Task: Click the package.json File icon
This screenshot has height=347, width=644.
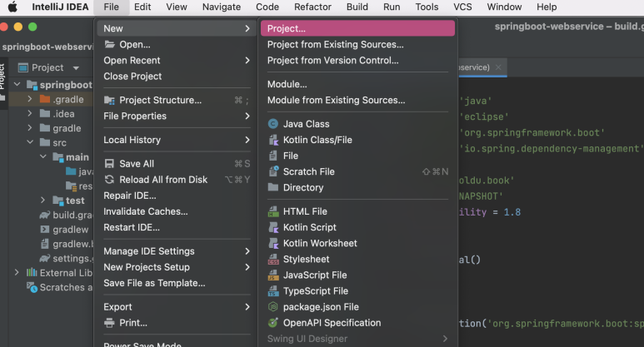Action: (272, 307)
